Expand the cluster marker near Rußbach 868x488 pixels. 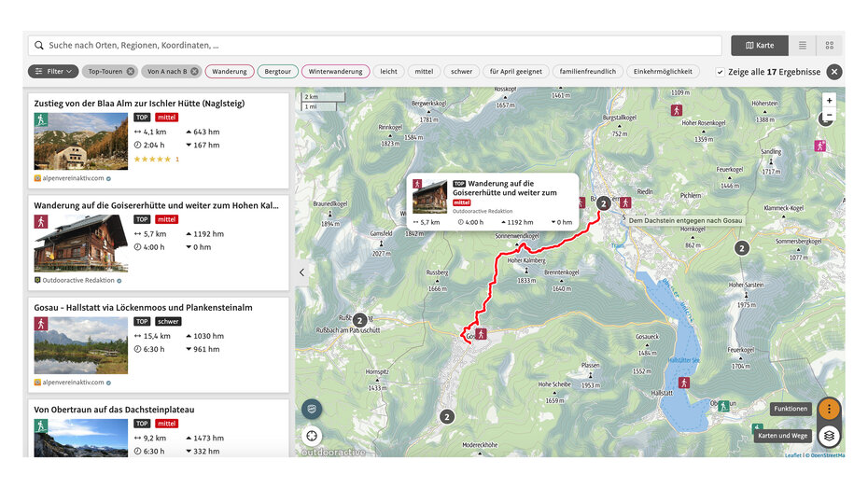point(360,320)
